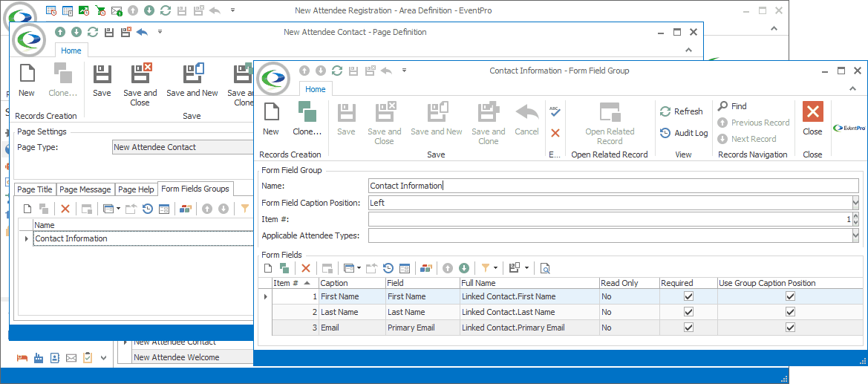868x384 pixels.
Task: Click the Read Only column header
Action: [x=629, y=283]
